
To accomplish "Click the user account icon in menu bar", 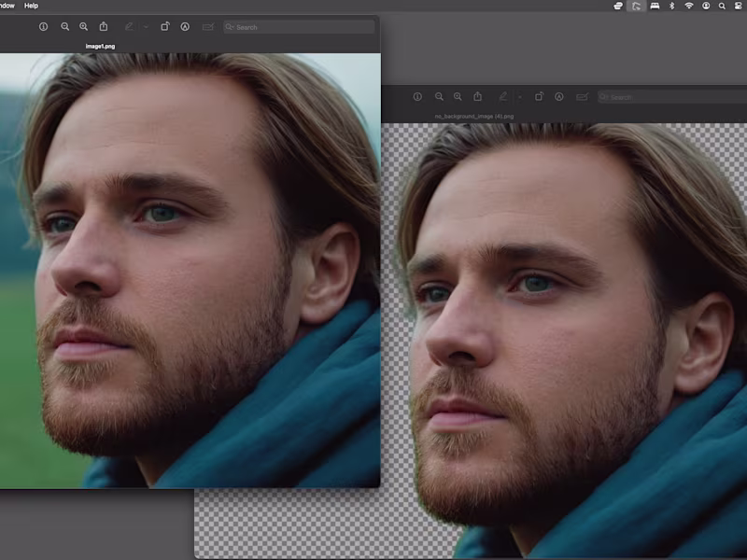I will pyautogui.click(x=706, y=6).
